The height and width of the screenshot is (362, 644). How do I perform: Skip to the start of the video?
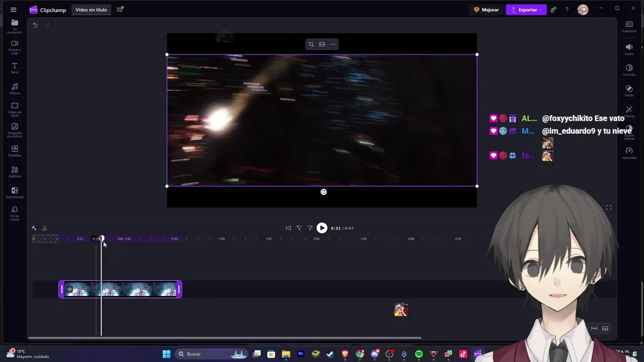[x=288, y=228]
